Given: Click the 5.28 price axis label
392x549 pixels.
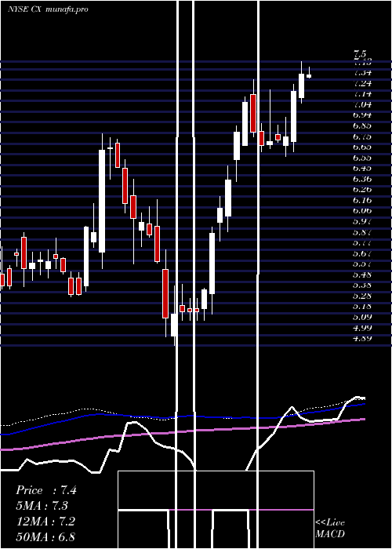Looking at the screenshot, I should point(362,296).
